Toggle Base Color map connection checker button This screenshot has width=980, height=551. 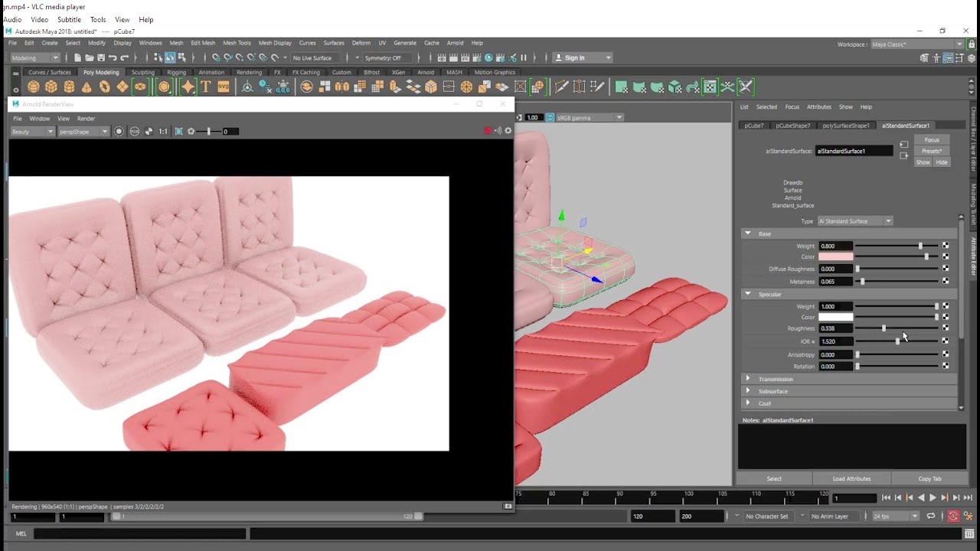click(946, 256)
